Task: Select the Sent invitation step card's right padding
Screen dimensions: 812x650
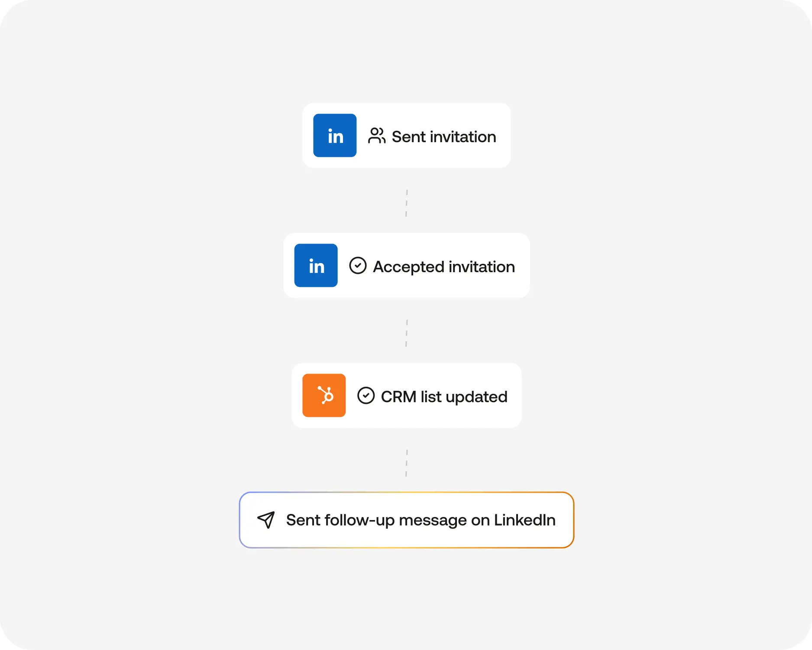Action: pyautogui.click(x=504, y=136)
